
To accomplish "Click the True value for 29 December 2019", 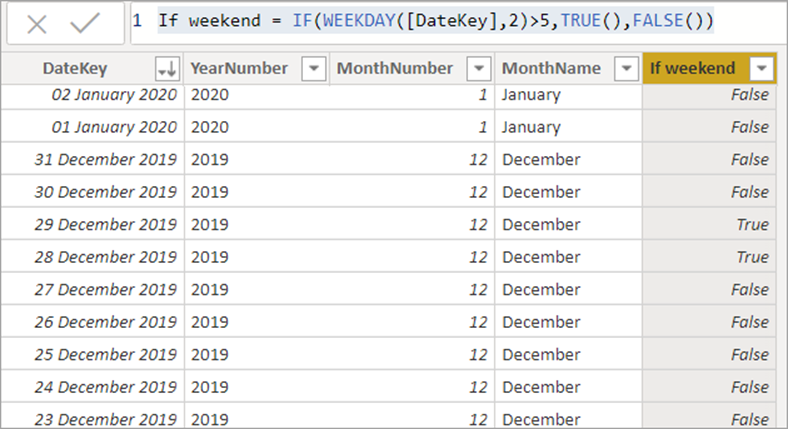I will click(752, 225).
